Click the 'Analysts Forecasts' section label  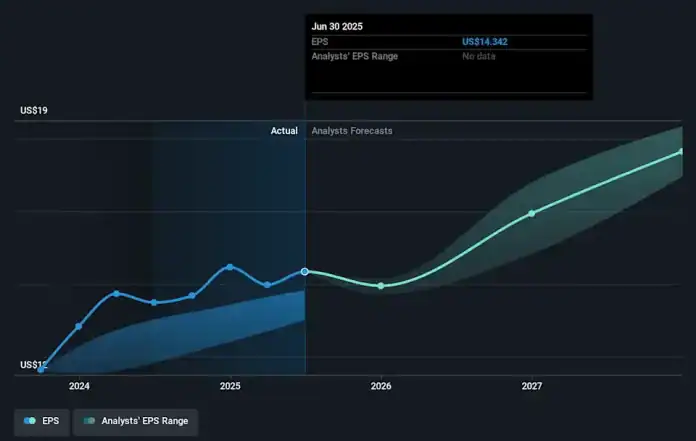[352, 131]
